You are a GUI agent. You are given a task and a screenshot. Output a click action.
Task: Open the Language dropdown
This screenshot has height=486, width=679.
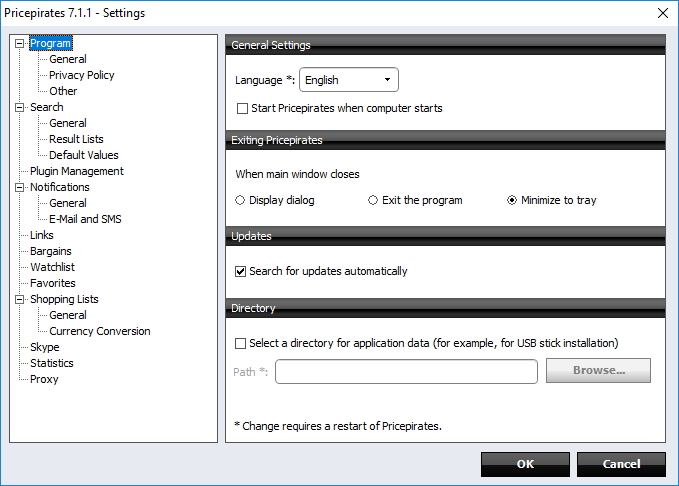(x=349, y=80)
